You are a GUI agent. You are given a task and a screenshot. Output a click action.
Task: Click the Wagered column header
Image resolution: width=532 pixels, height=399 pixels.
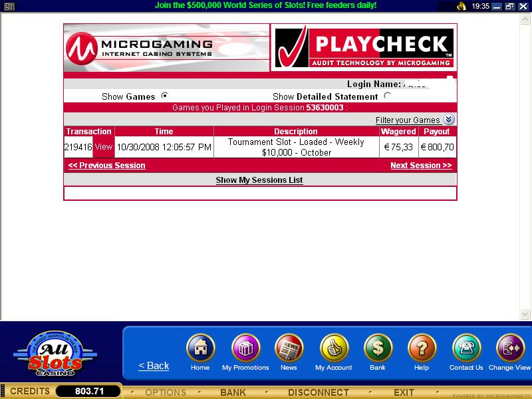coord(398,131)
